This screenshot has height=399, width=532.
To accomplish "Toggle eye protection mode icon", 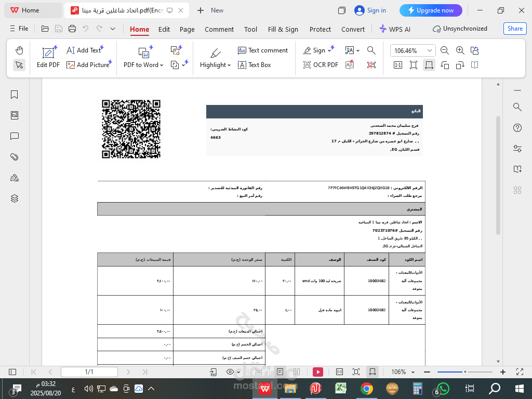I will click(x=230, y=372).
